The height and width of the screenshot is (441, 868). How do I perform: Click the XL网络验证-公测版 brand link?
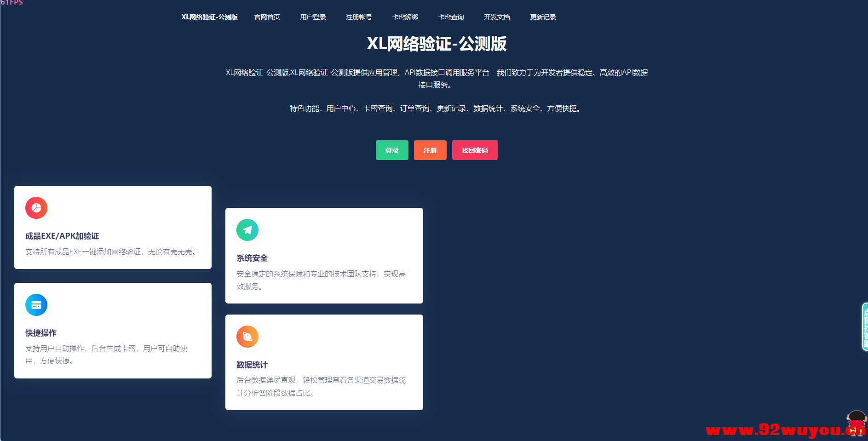[209, 17]
